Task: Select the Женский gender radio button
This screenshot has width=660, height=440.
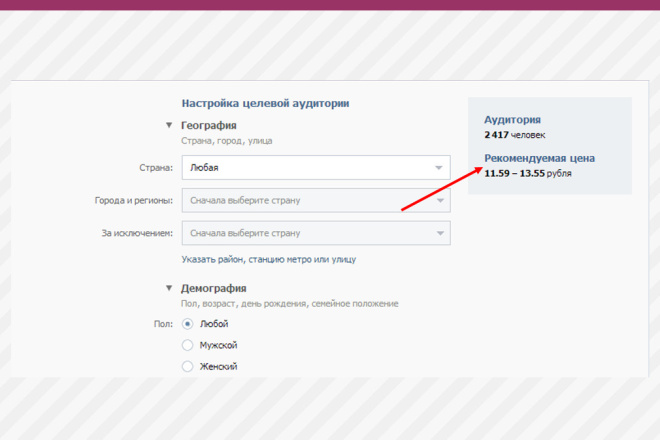Action: (x=187, y=366)
